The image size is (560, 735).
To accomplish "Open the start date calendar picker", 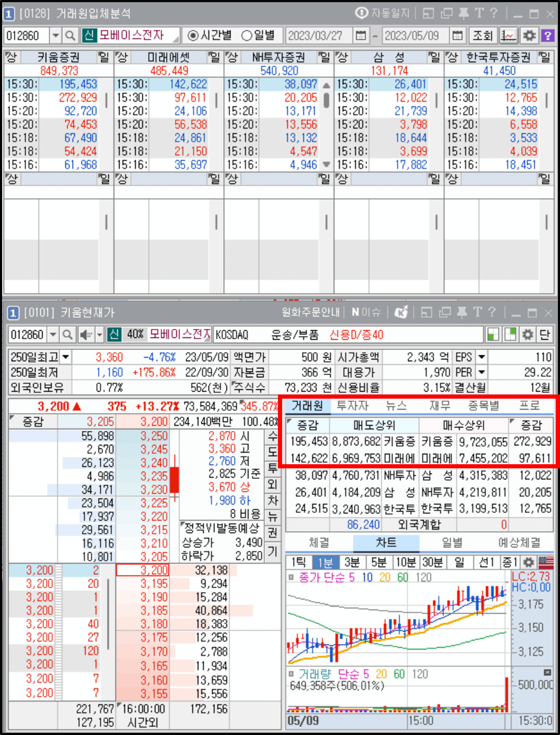I will coord(361,35).
